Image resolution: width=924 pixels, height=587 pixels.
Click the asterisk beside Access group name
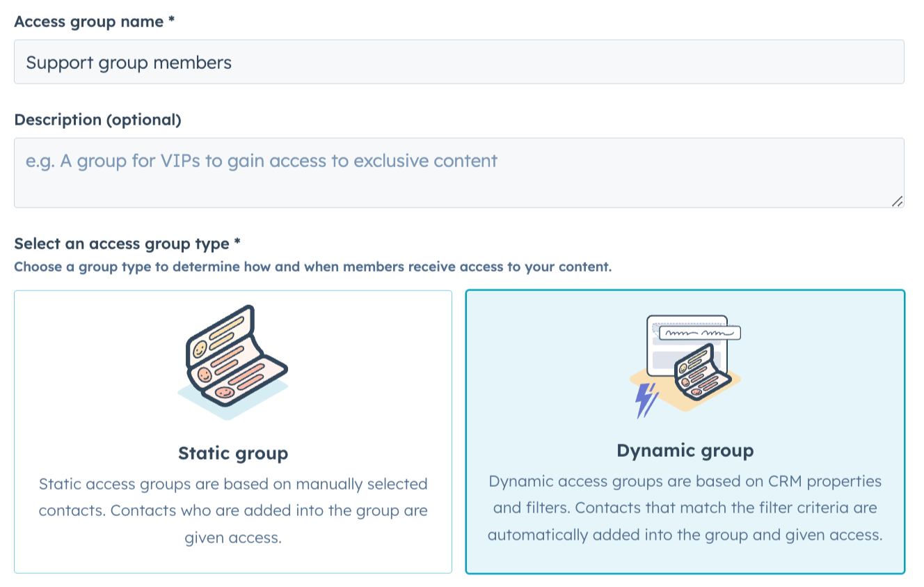(x=171, y=22)
